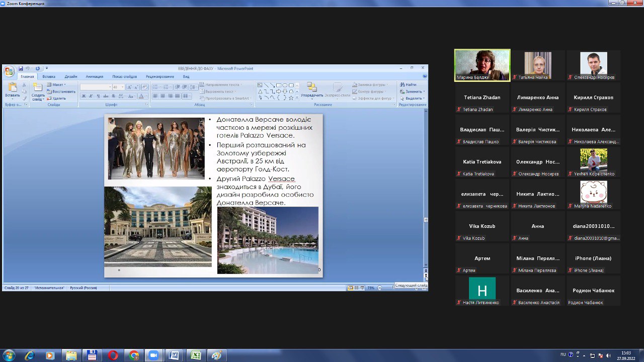Viewport: 644px width, 362px height.
Task: Select Марина Балджи's video thumbnail
Action: (482, 64)
